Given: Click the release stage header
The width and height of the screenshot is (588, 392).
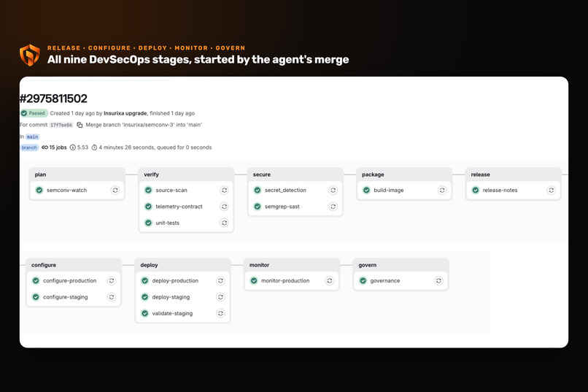Looking at the screenshot, I should (x=513, y=174).
